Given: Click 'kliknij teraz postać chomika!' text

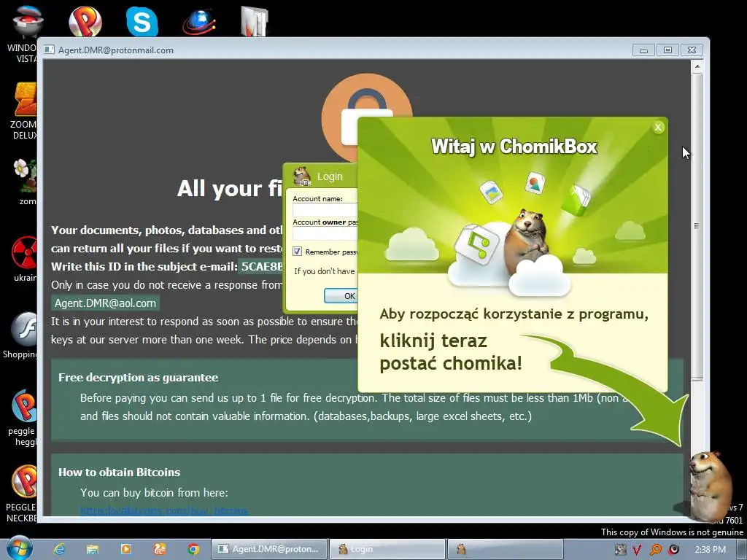Looking at the screenshot, I should 451,352.
